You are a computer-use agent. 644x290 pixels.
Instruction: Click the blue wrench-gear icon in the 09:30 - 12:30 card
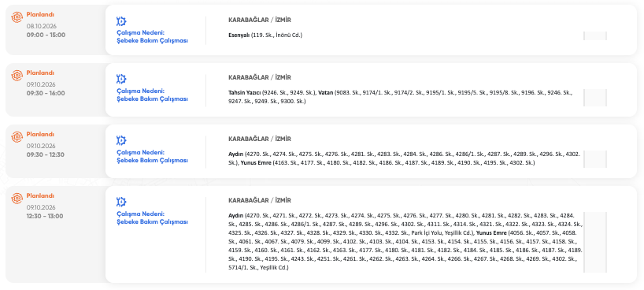tap(121, 141)
